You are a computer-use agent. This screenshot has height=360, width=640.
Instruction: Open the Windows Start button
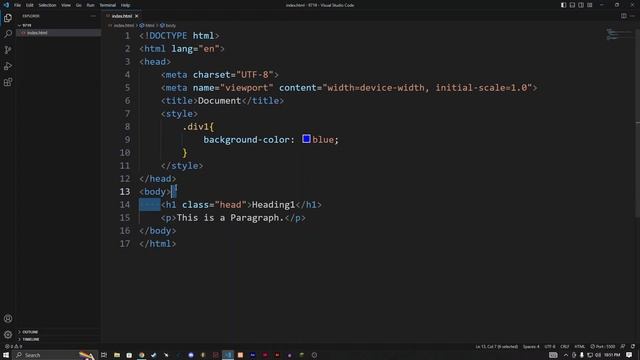(x=6, y=355)
